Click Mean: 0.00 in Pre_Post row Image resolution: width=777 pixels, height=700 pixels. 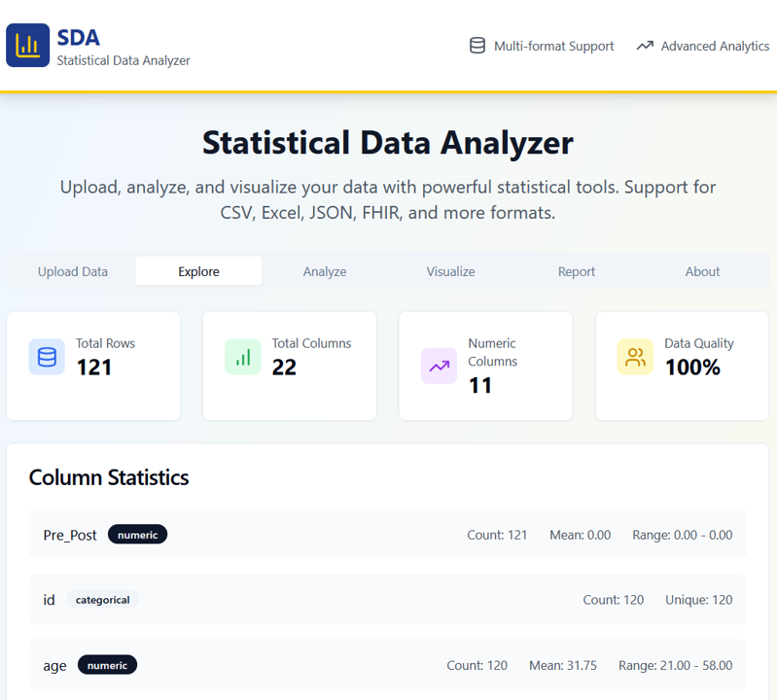click(x=580, y=535)
